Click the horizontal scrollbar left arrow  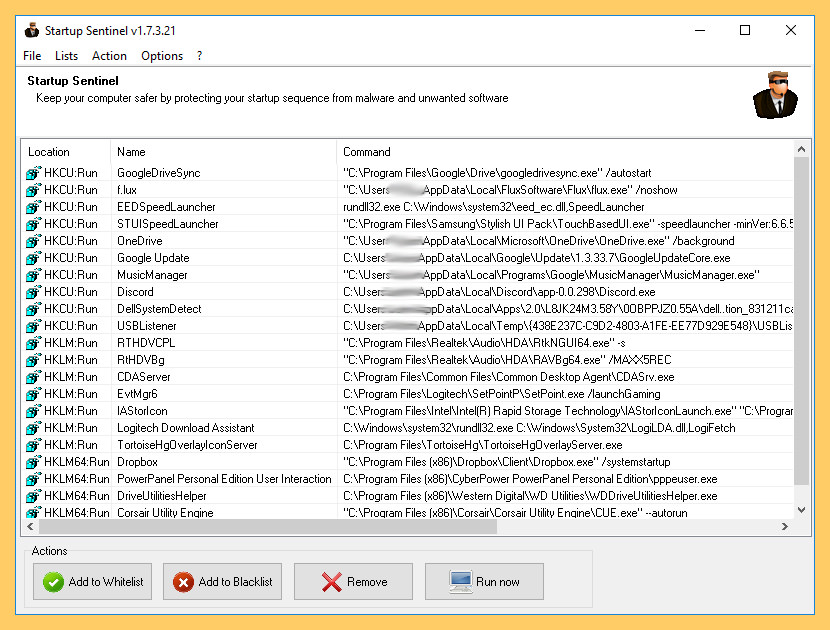click(30, 526)
